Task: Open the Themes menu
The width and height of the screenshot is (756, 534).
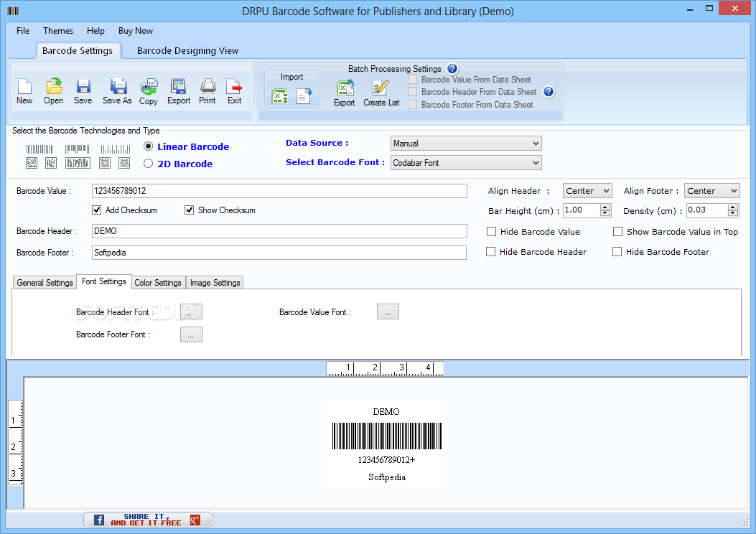Action: (x=58, y=31)
